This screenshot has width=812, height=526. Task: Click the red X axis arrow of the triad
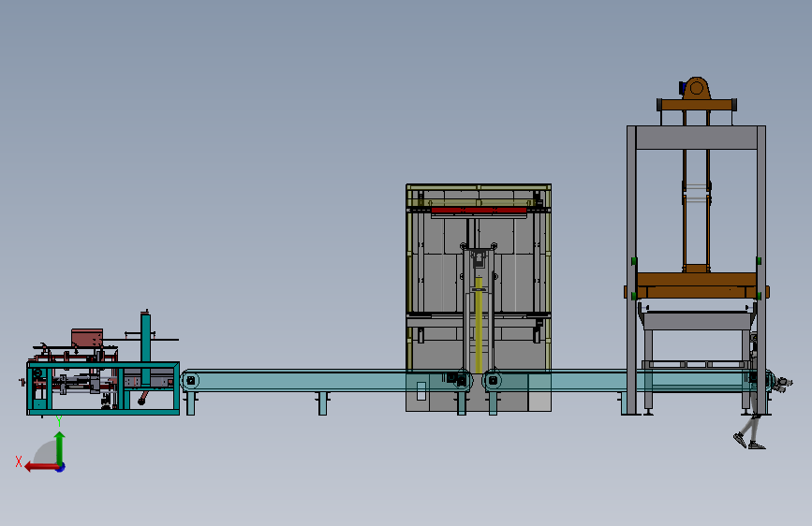(x=40, y=467)
